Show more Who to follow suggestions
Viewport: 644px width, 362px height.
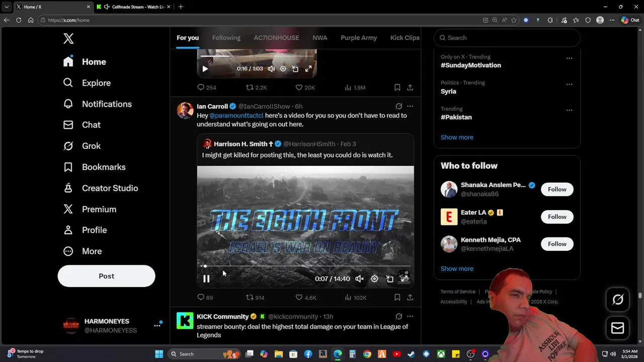[457, 268]
